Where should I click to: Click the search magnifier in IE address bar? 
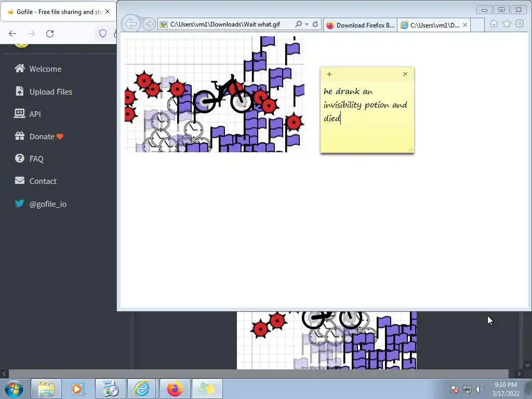point(299,24)
